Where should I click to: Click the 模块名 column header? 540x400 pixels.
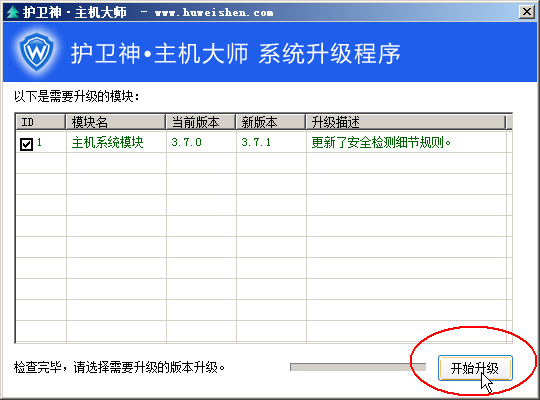(x=116, y=122)
